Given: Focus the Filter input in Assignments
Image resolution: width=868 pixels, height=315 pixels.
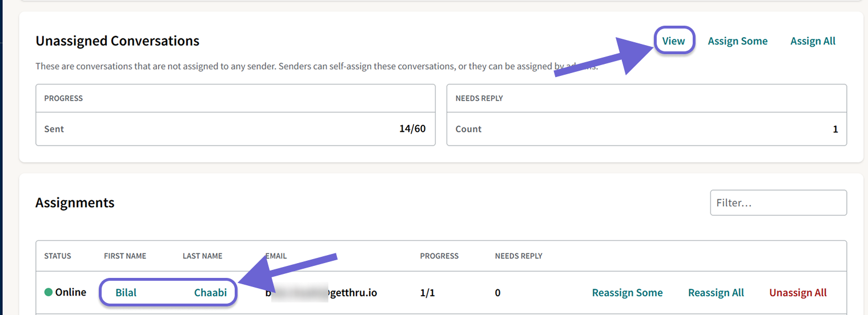Looking at the screenshot, I should point(778,203).
